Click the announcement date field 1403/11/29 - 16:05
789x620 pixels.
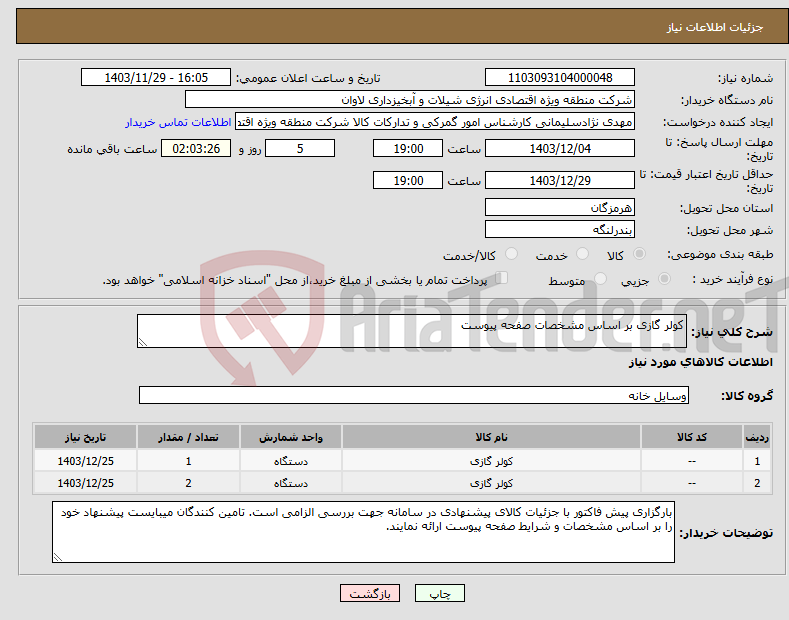tap(156, 78)
